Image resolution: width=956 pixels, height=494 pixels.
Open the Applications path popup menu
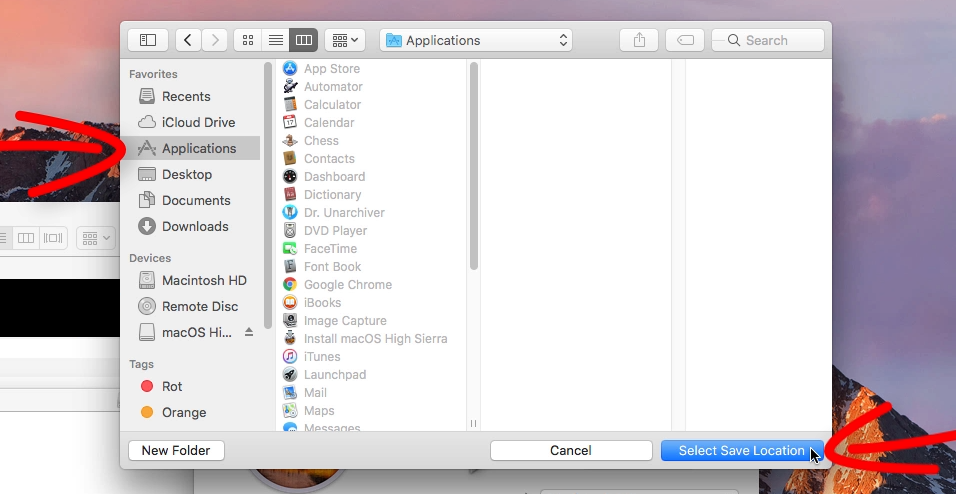[476, 40]
